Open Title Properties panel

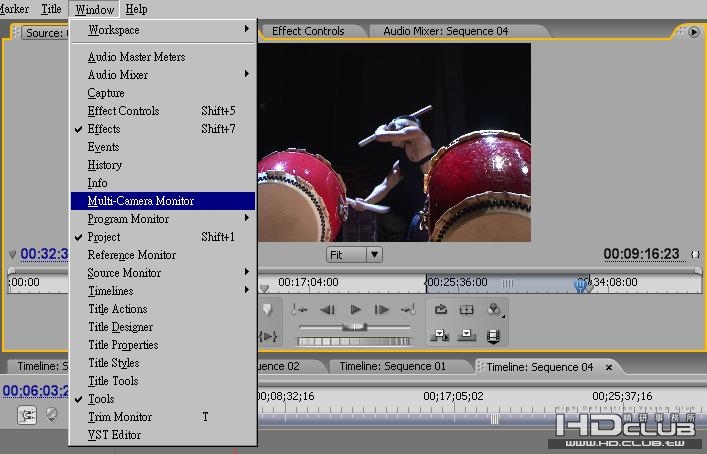163,345
